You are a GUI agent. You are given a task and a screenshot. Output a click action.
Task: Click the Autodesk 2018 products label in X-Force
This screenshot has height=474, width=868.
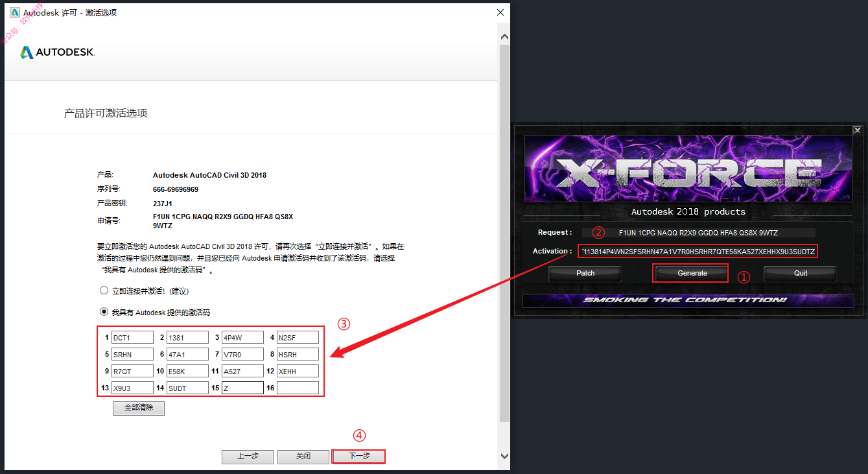coord(688,211)
